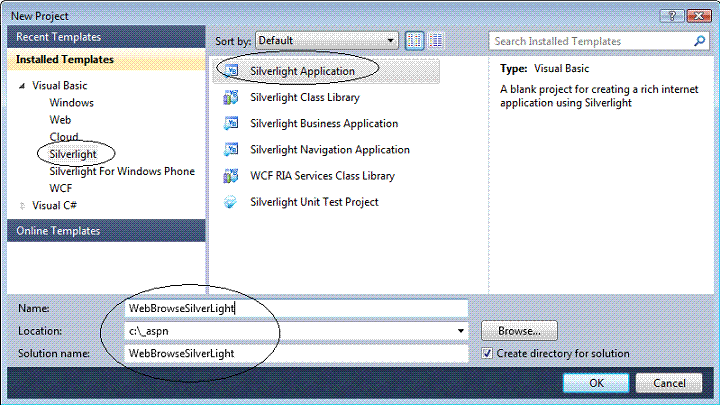
Task: Click the Visual C# tree label
Action: click(54, 205)
